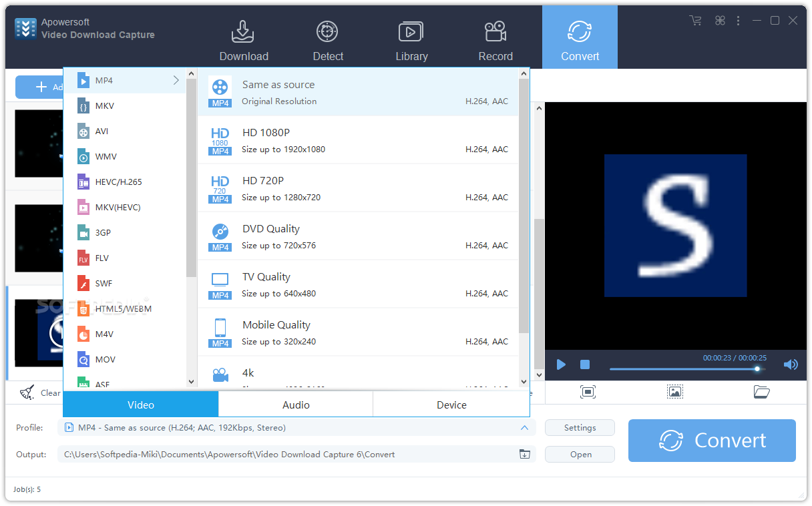Click the Open output folder button
The image size is (812, 506).
580,455
